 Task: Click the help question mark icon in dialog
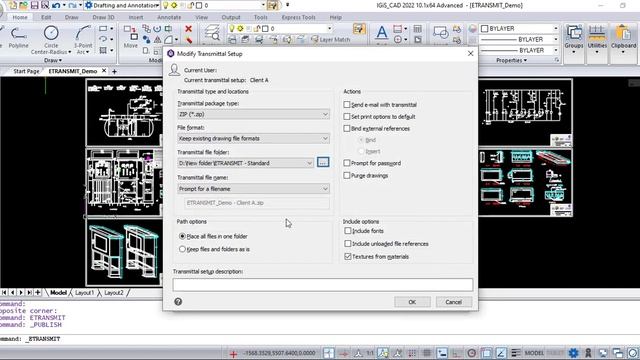tap(178, 302)
